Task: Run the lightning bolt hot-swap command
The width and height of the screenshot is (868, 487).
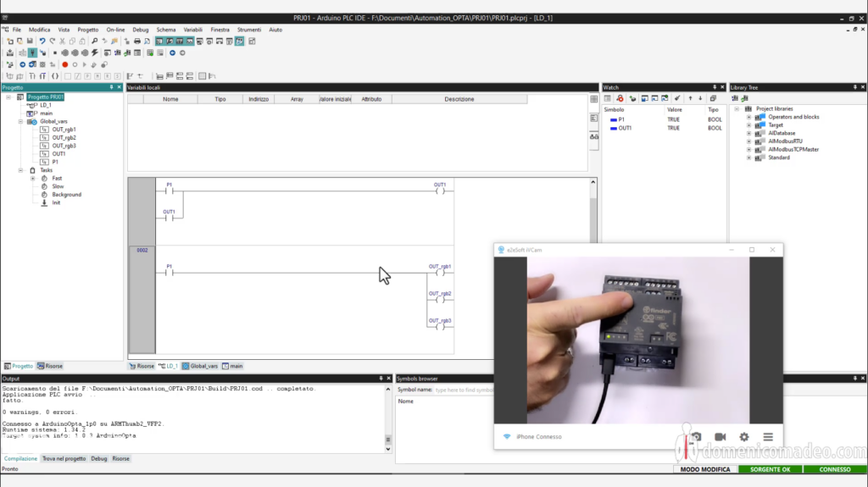Action: coord(95,53)
